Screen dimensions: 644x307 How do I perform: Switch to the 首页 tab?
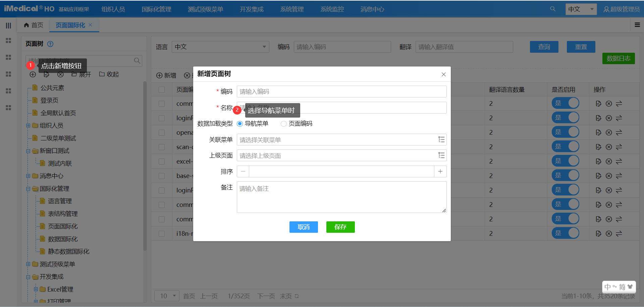coord(34,25)
